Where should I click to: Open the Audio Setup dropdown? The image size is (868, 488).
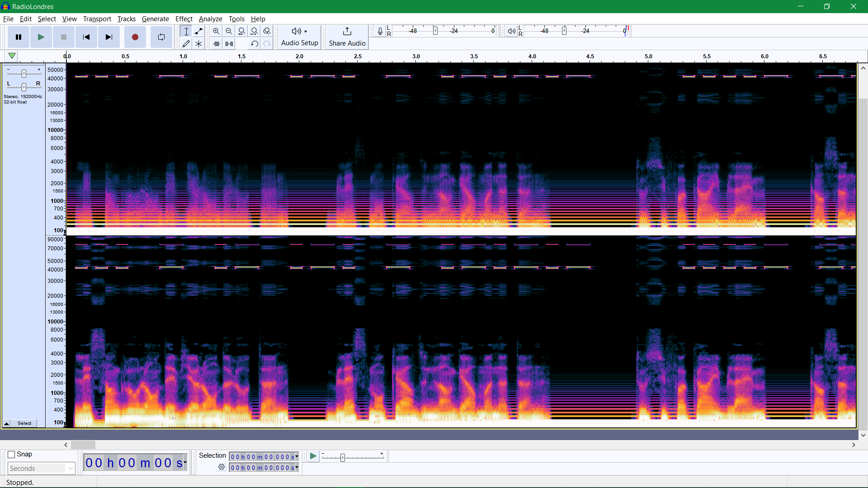(x=300, y=37)
